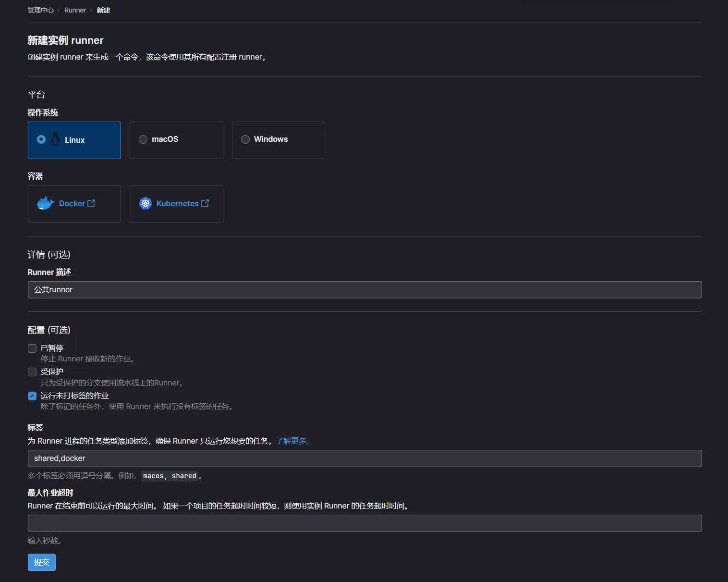This screenshot has width=728, height=582.
Task: Click the Docker whale icon
Action: pos(46,203)
